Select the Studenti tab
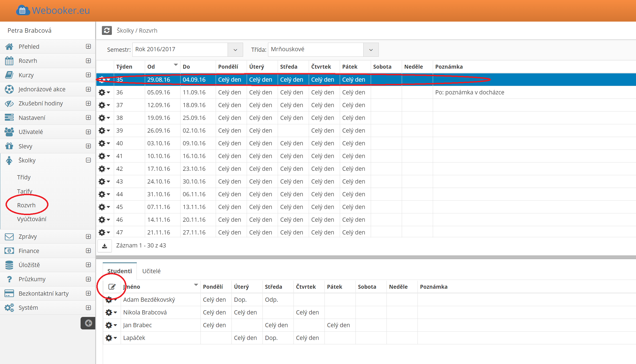This screenshot has width=636, height=364. click(120, 271)
